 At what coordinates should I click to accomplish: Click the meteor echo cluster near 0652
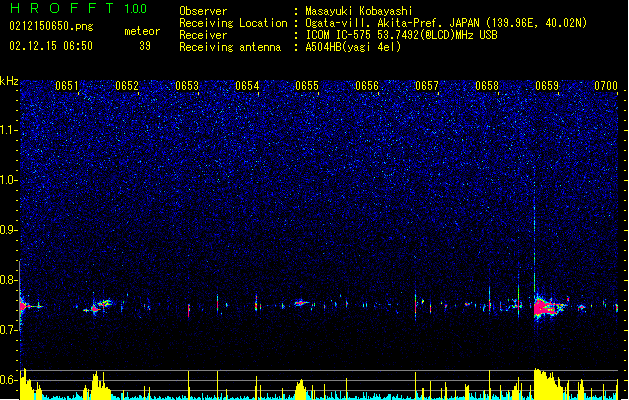point(97,307)
